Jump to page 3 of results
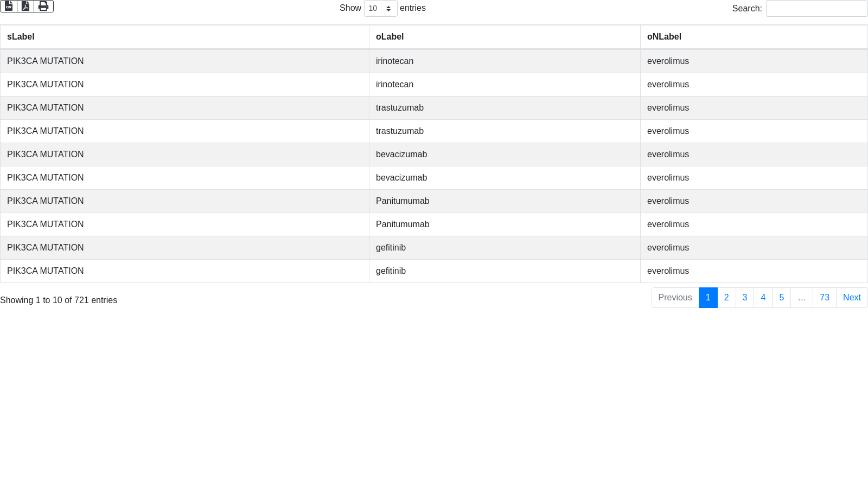Viewport: 868px width, 488px height. point(745,298)
